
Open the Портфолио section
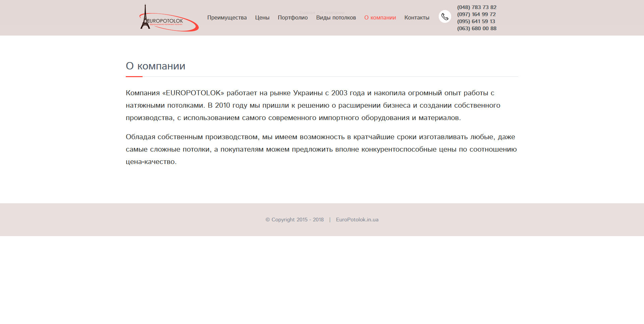click(x=292, y=18)
